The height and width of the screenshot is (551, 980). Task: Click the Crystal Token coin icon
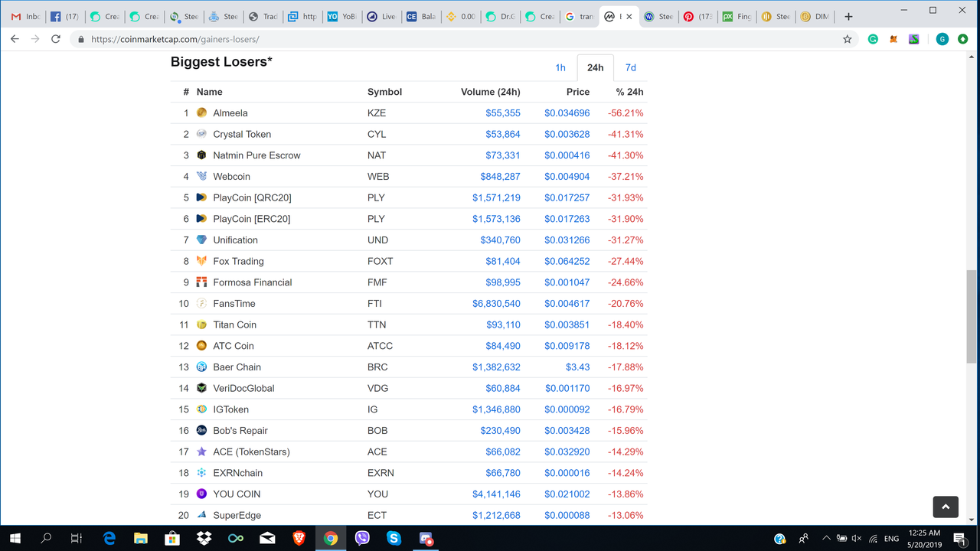(x=201, y=134)
